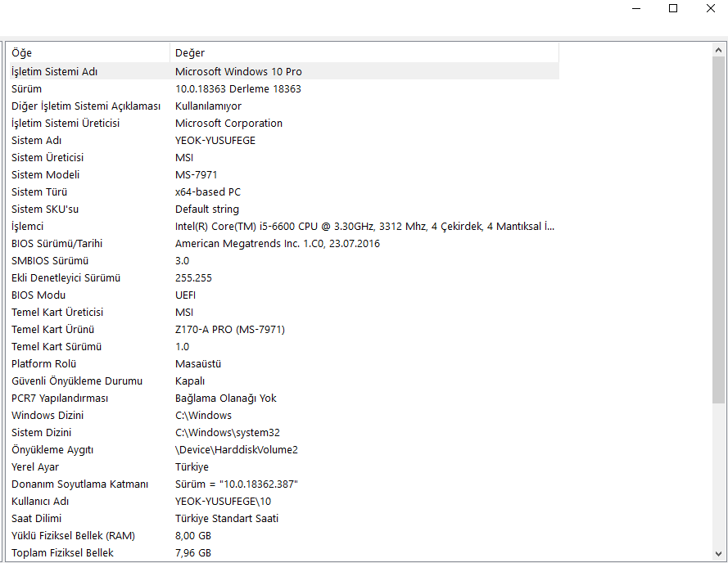
Task: Minimize the System Information window
Action: point(636,8)
